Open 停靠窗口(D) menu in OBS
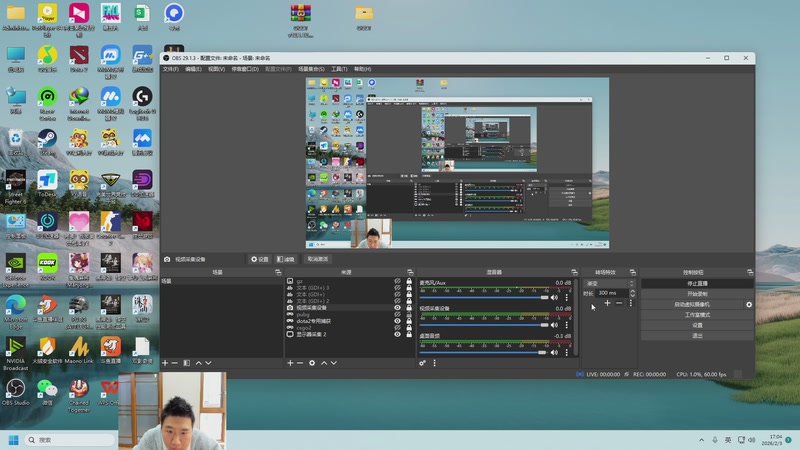 [x=245, y=69]
